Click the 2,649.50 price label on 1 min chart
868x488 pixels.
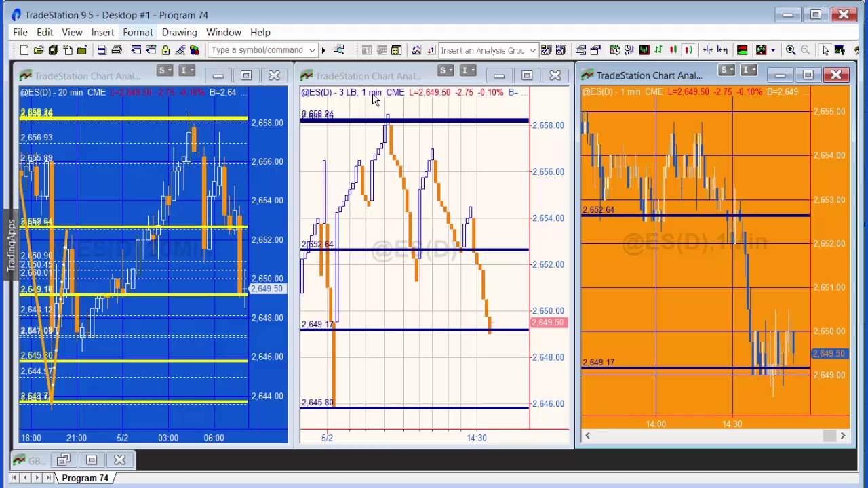828,354
